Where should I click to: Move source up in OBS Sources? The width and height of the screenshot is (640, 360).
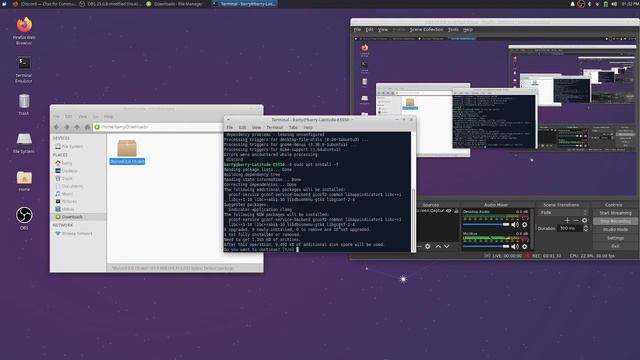(438, 247)
